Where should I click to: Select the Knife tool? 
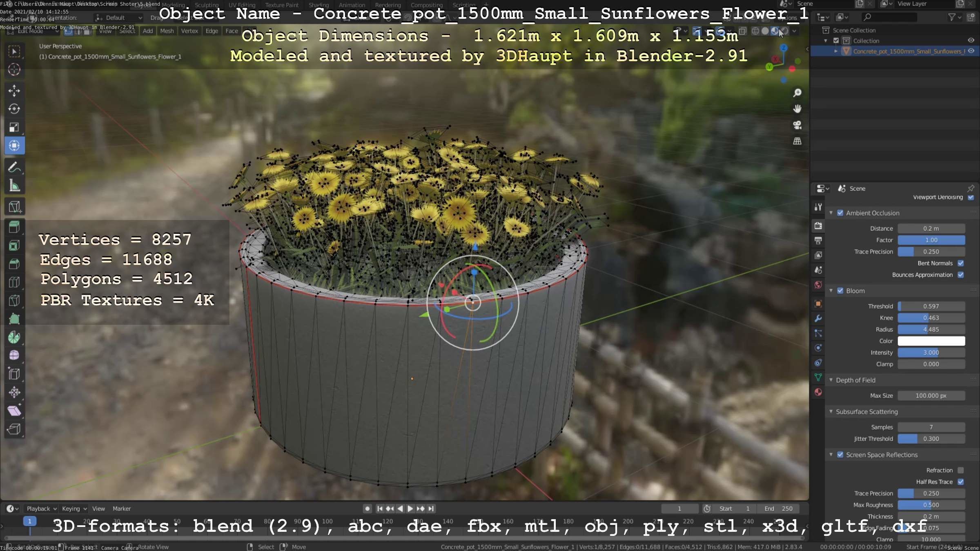tap(14, 300)
